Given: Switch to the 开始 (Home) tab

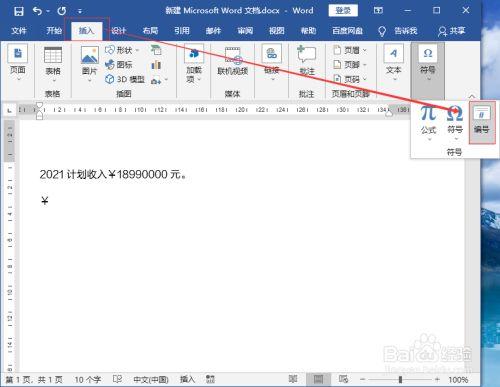Looking at the screenshot, I should (54, 31).
